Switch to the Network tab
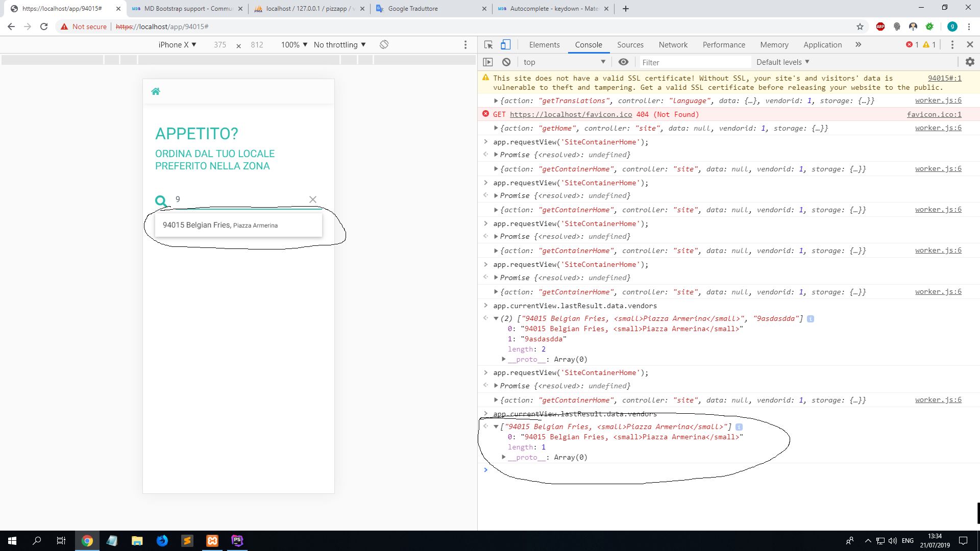The image size is (980, 551). pyautogui.click(x=673, y=45)
